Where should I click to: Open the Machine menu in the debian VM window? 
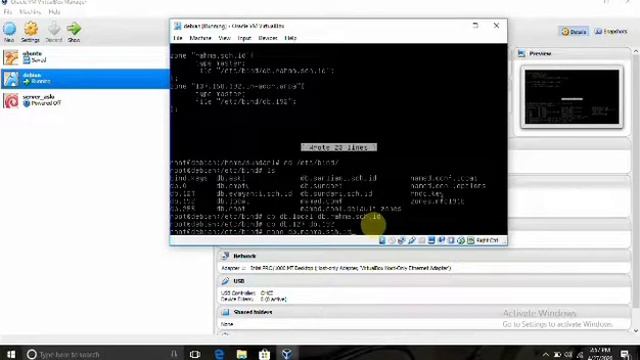pyautogui.click(x=200, y=38)
